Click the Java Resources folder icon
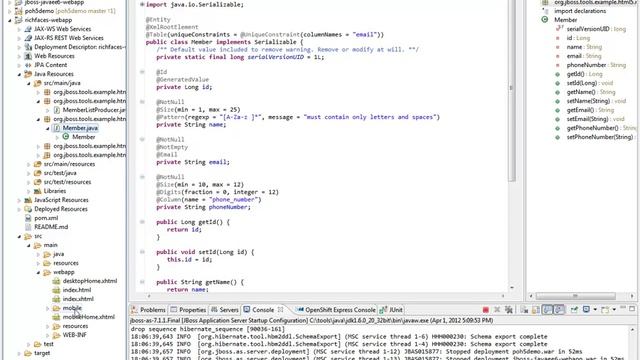Viewport: 640px width, 360px height. [x=28, y=74]
